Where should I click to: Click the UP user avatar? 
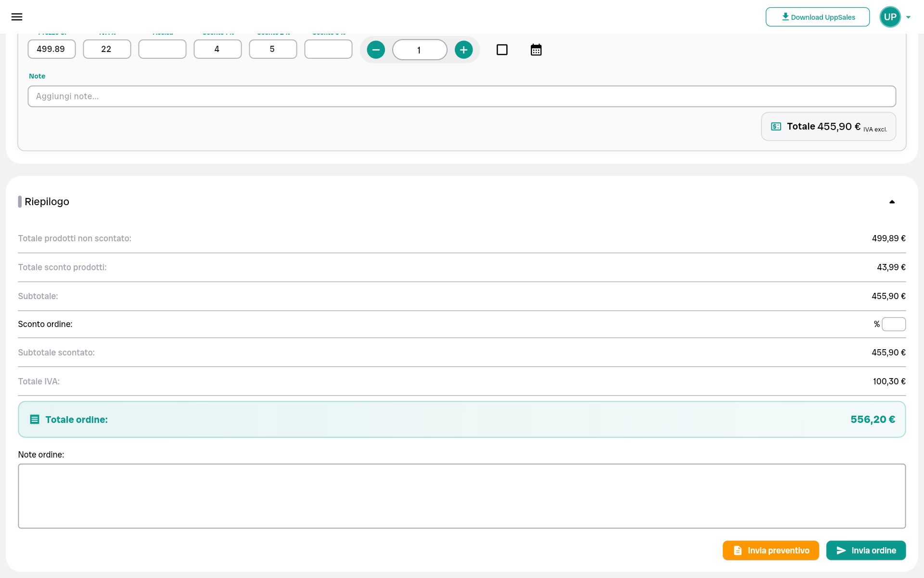(890, 17)
